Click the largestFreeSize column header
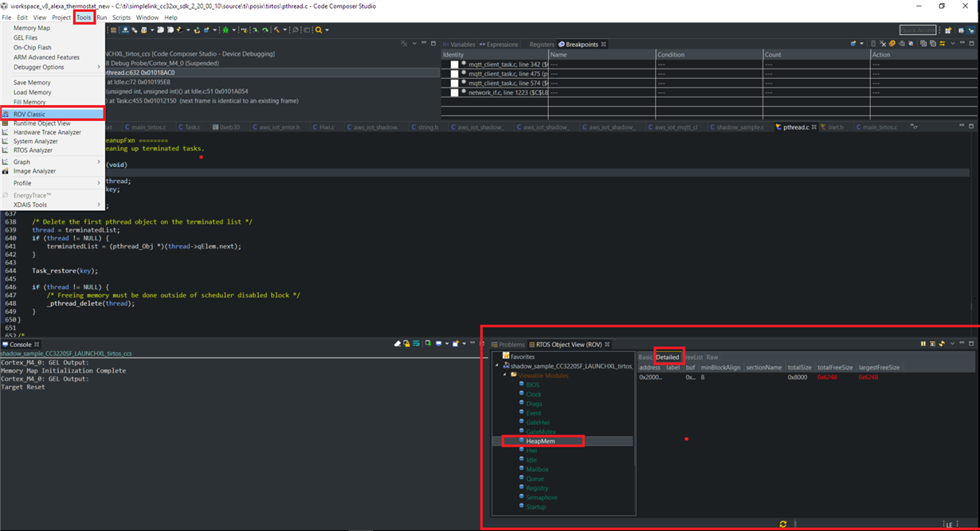Screen dimensions: 980x531 pyautogui.click(x=880, y=368)
